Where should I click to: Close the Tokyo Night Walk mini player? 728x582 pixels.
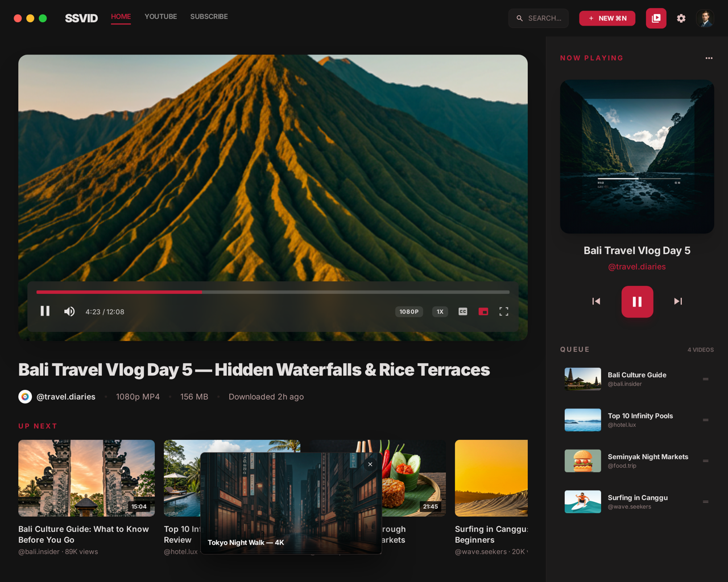point(370,464)
